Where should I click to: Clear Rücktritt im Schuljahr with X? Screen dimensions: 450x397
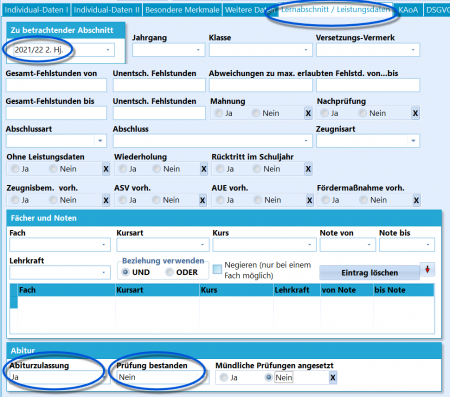[308, 169]
